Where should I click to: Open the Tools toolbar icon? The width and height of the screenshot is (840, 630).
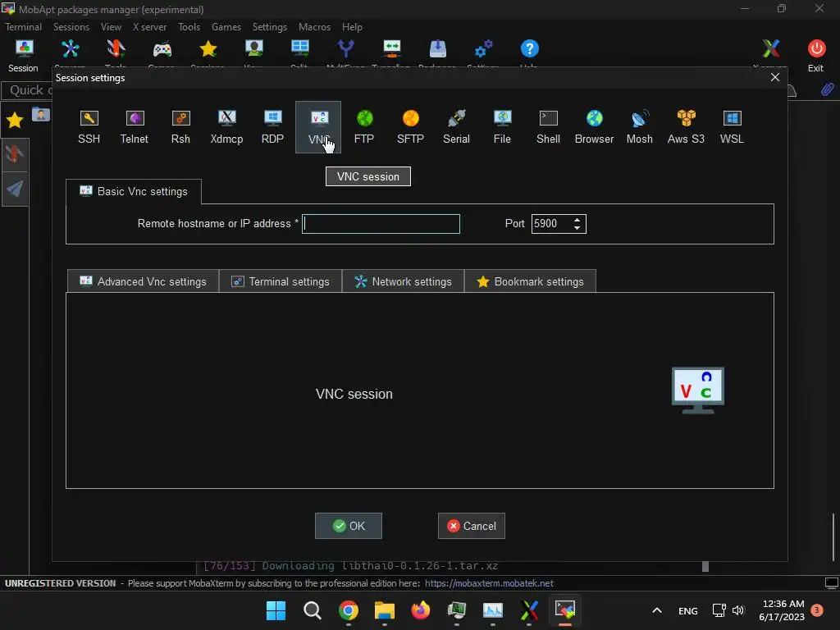(116, 49)
